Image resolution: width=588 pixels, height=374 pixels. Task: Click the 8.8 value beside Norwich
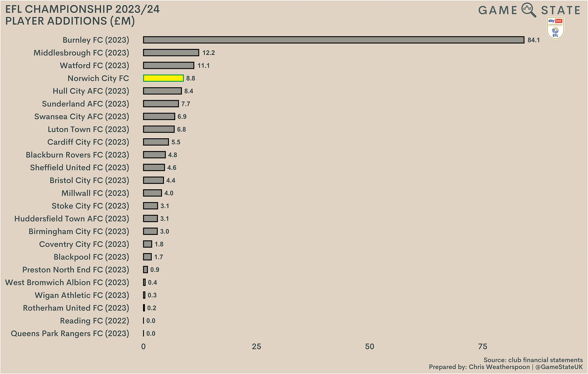[191, 78]
